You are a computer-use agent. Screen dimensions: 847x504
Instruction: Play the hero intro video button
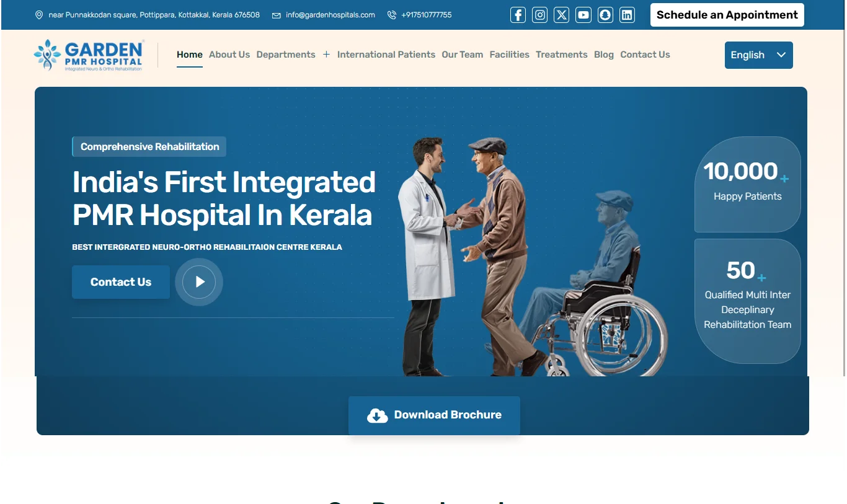pos(199,282)
